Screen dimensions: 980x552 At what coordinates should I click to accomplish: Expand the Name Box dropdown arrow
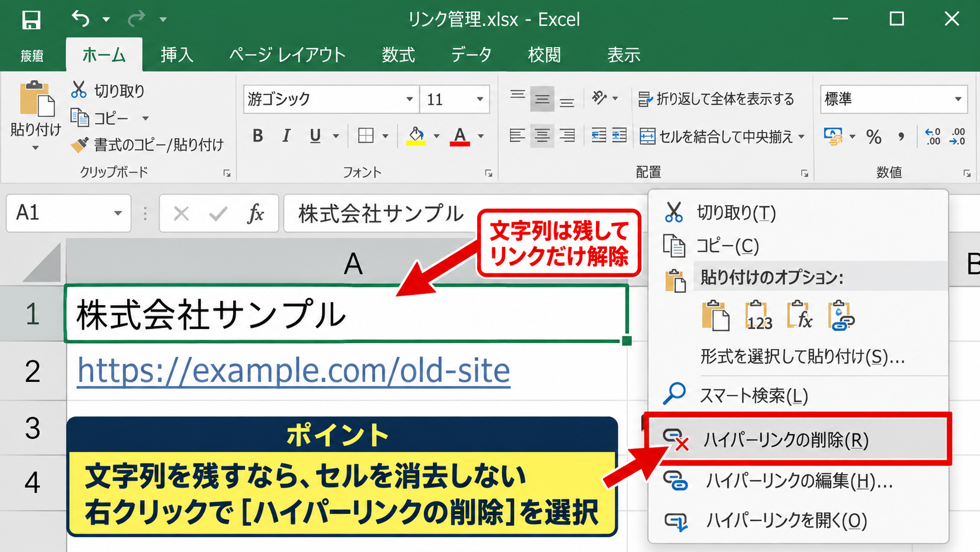click(x=118, y=213)
